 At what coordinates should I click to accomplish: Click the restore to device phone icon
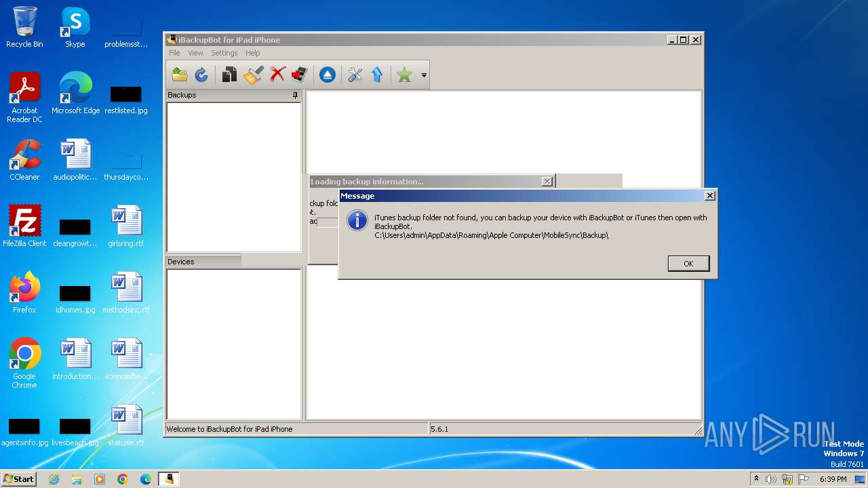pyautogui.click(x=299, y=75)
